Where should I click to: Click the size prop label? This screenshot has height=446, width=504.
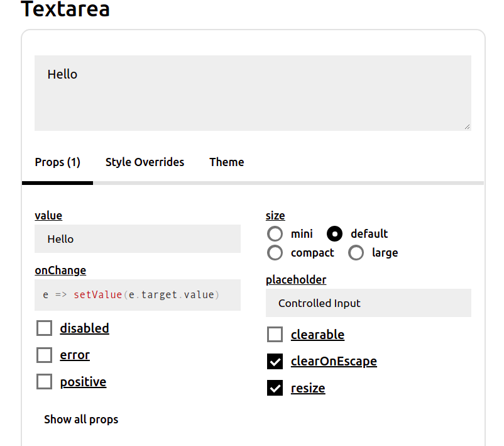(275, 216)
